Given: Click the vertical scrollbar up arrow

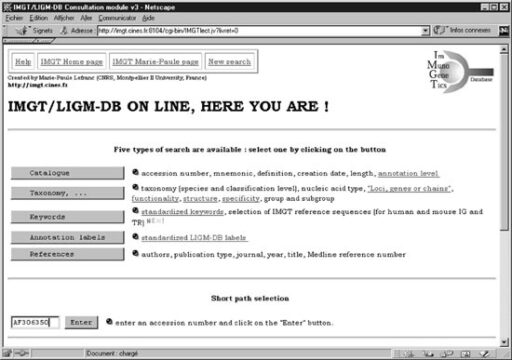Looking at the screenshot, I should click(x=504, y=50).
